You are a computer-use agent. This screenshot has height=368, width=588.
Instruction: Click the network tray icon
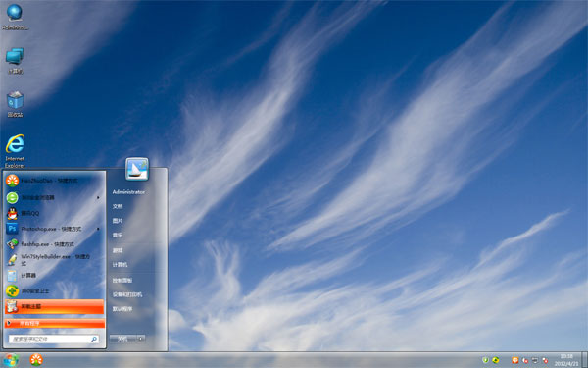pos(535,360)
